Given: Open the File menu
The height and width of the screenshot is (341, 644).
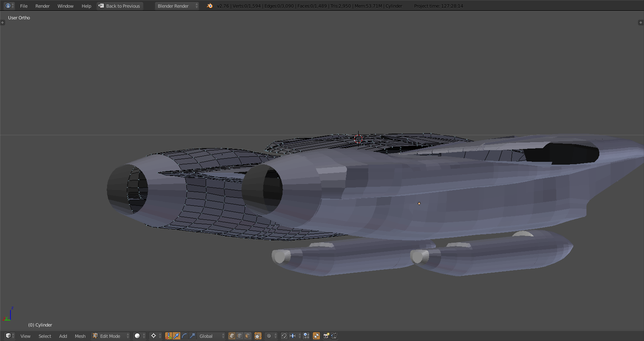Looking at the screenshot, I should pos(24,6).
